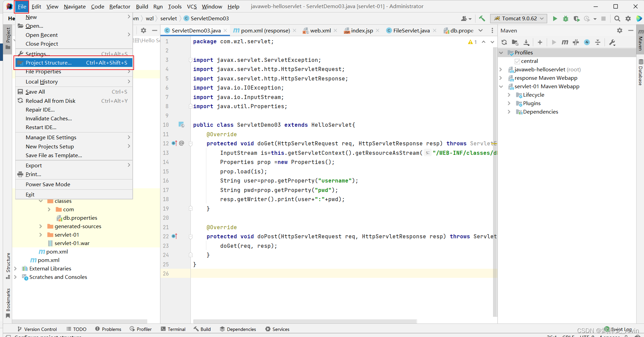Open the user account icon in toolbar
Image resolution: width=644 pixels, height=337 pixels.
(466, 19)
